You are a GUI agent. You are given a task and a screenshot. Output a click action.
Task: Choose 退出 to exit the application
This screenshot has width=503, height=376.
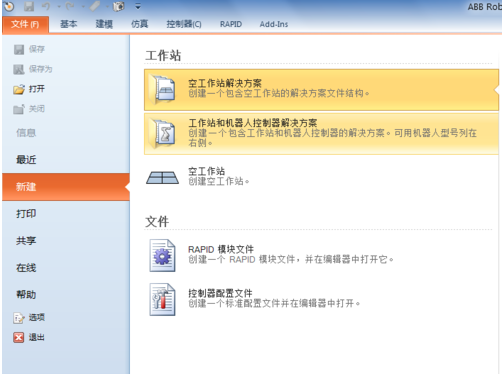tap(37, 337)
